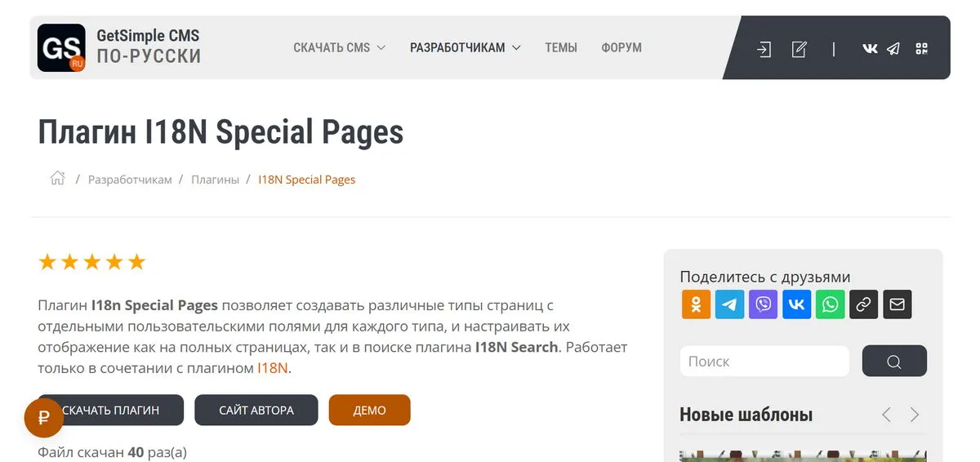This screenshot has width=980, height=462.
Task: Click the Плагин I18N Special Pages title
Action: [220, 132]
